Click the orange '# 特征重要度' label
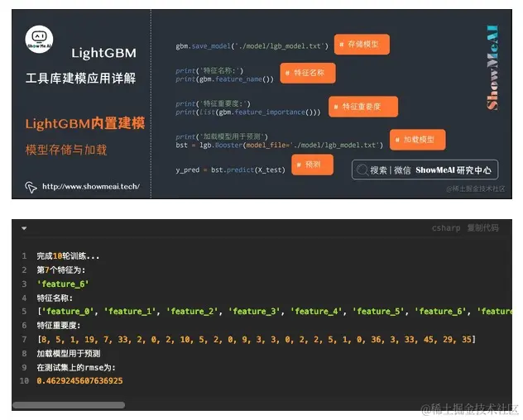This screenshot has height=420, width=523. click(x=363, y=107)
